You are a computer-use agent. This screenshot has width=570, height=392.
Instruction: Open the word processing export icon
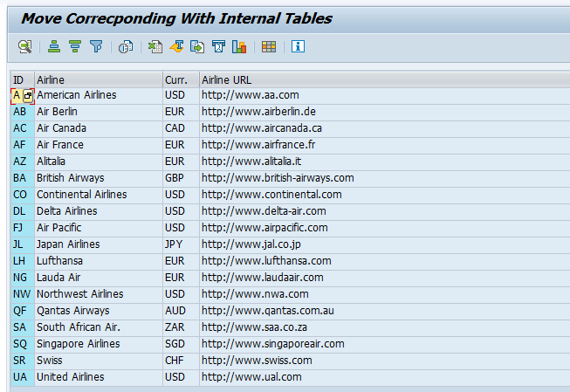click(x=176, y=46)
